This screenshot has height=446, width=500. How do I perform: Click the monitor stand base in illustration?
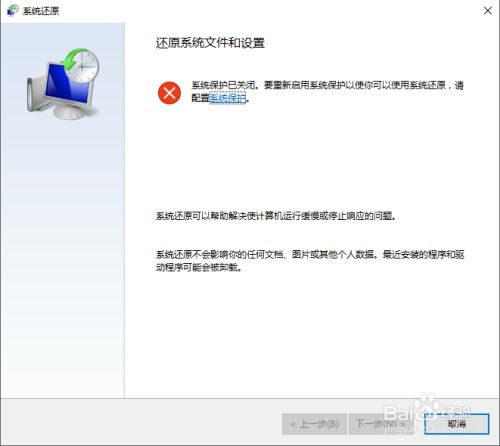point(70,113)
